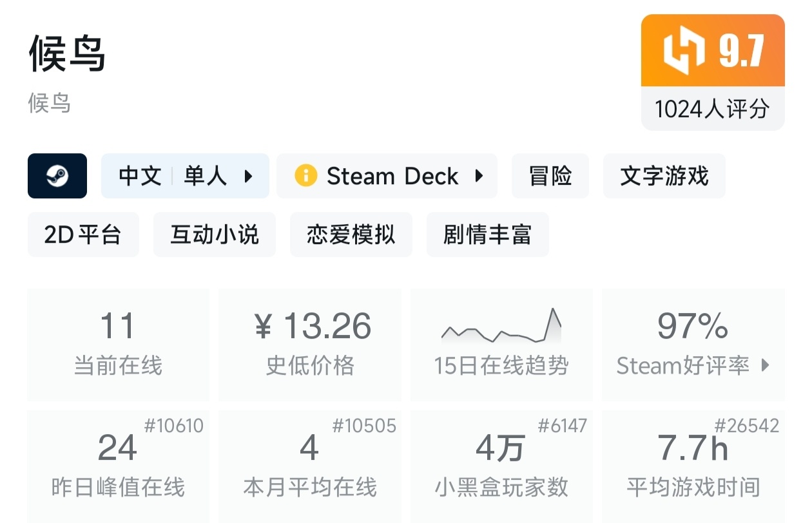
Task: Open the 当前在线 stat card
Action: tap(118, 345)
